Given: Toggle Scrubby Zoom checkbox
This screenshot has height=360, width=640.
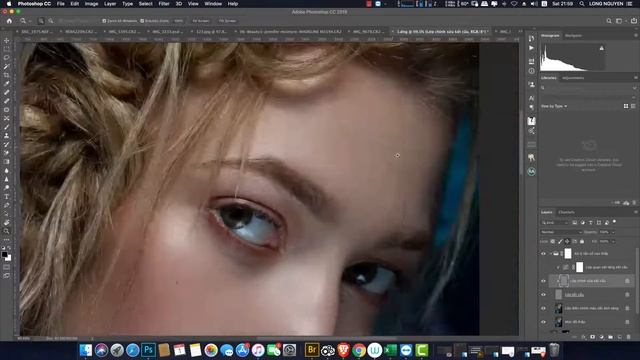Looking at the screenshot, I should tap(142, 21).
